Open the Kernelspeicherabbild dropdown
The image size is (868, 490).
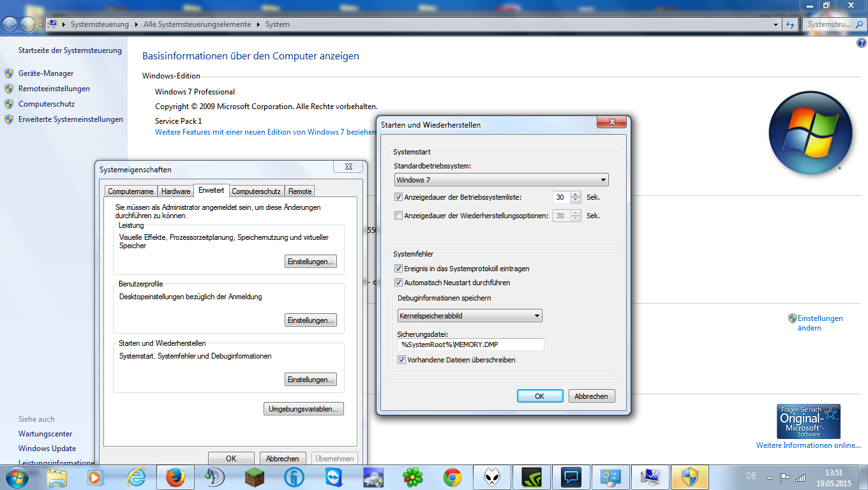[x=470, y=315]
